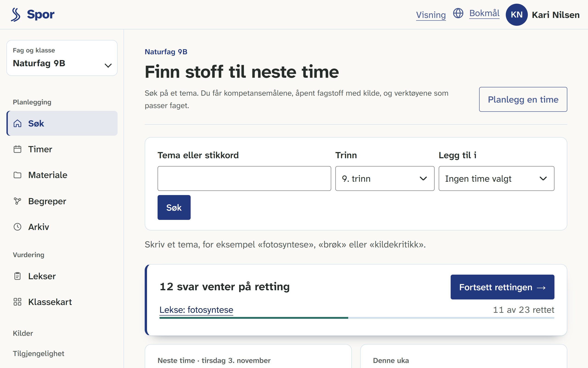Click the folder icon beside Materiale
The width and height of the screenshot is (588, 368).
tap(17, 175)
